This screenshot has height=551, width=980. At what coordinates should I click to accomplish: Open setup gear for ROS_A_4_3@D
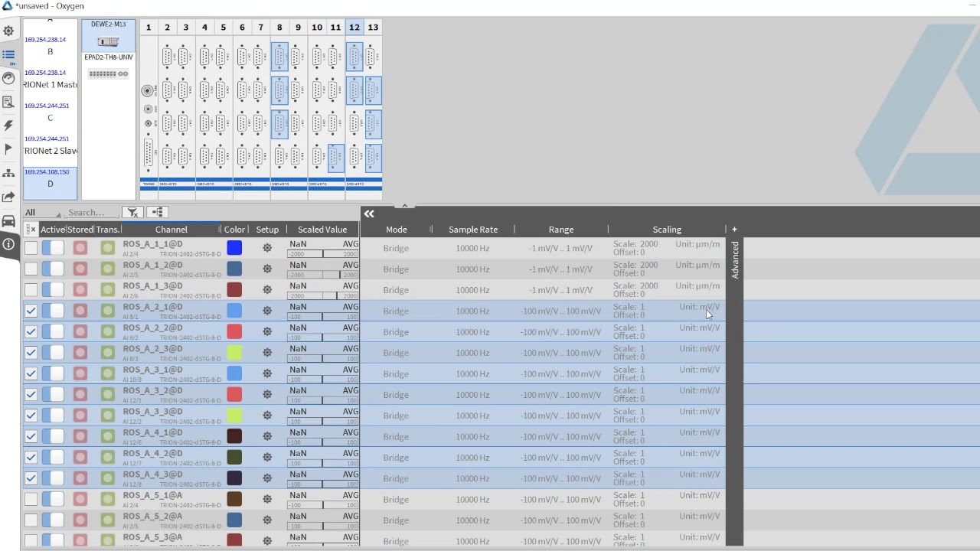pyautogui.click(x=267, y=478)
